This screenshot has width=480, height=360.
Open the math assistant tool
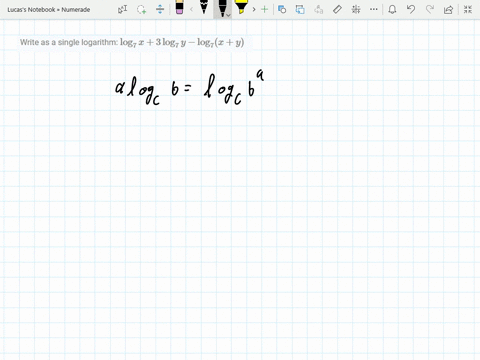point(356,9)
